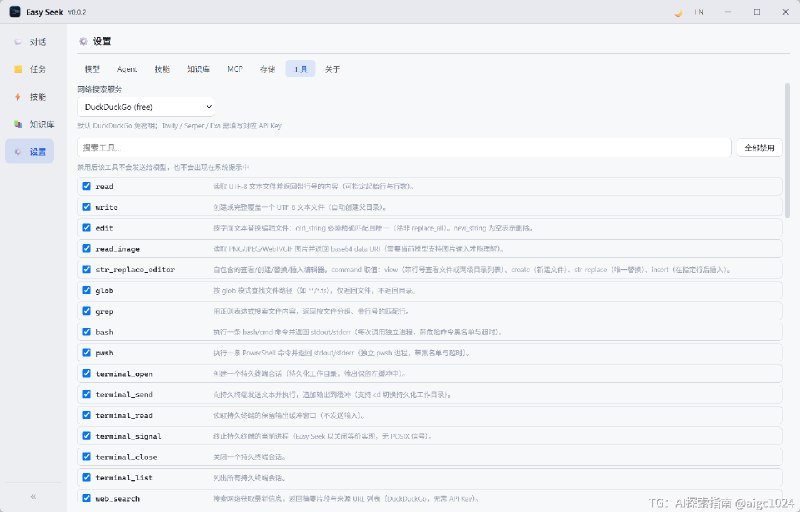Toggle the glob tool checkbox
800x512 pixels.
86,290
